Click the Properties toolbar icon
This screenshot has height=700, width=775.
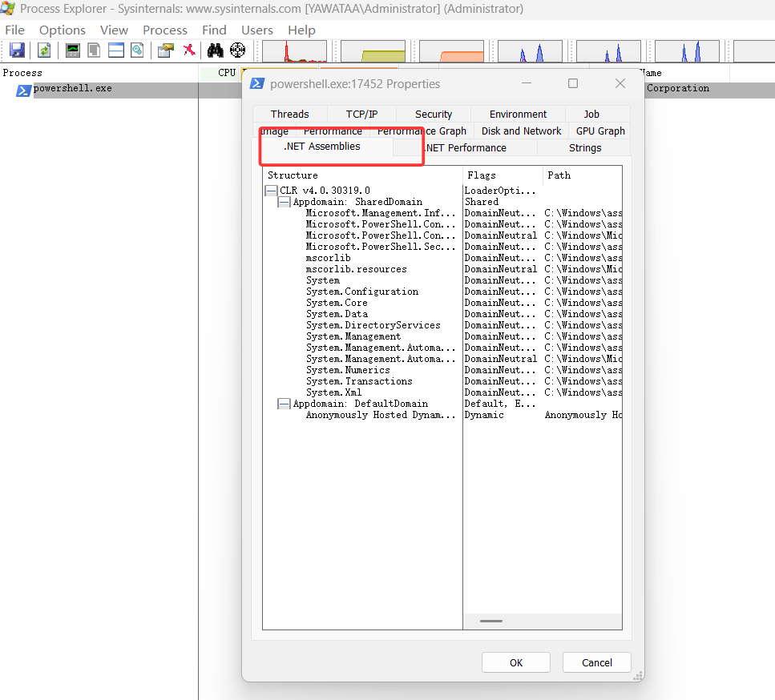pyautogui.click(x=166, y=50)
